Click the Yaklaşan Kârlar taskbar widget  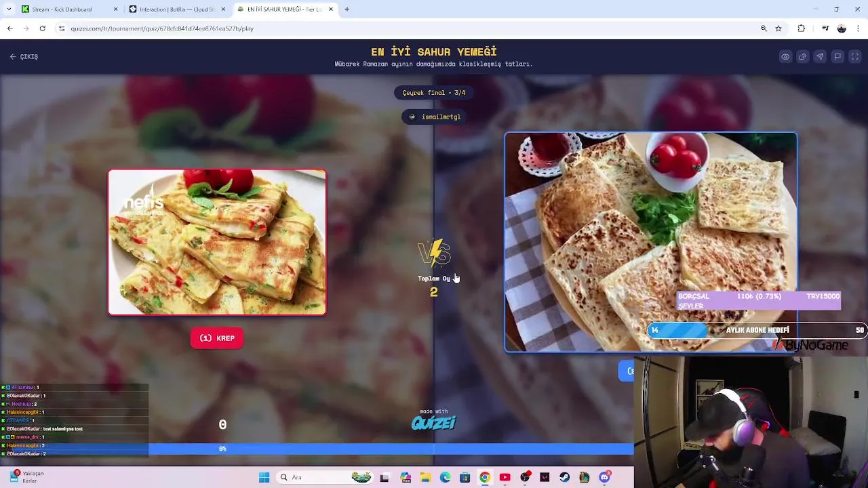point(27,477)
